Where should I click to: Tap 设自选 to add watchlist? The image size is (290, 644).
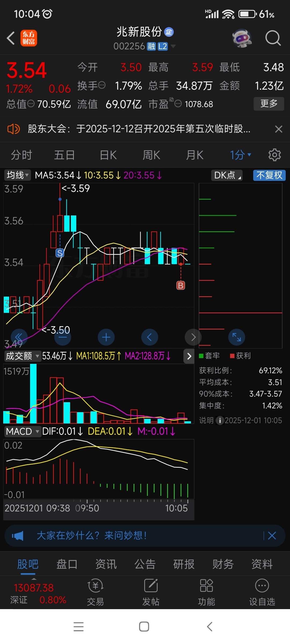click(x=262, y=592)
